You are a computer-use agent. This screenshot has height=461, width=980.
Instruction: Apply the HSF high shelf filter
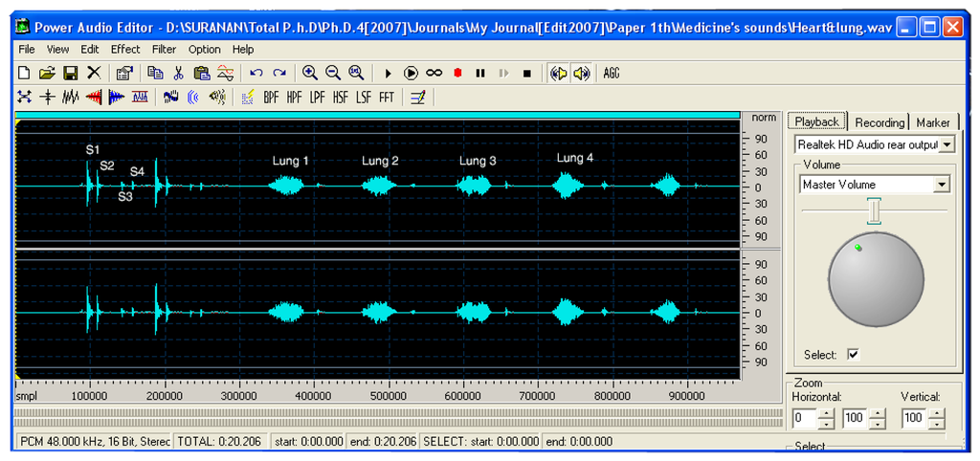click(x=341, y=97)
